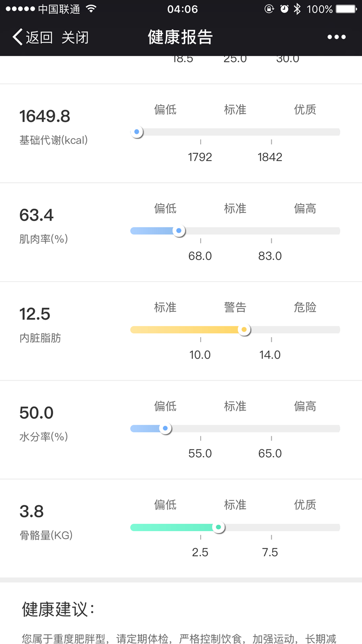Click the basal metabolism slider knob
Screen dimensions: 362x644
click(x=137, y=132)
